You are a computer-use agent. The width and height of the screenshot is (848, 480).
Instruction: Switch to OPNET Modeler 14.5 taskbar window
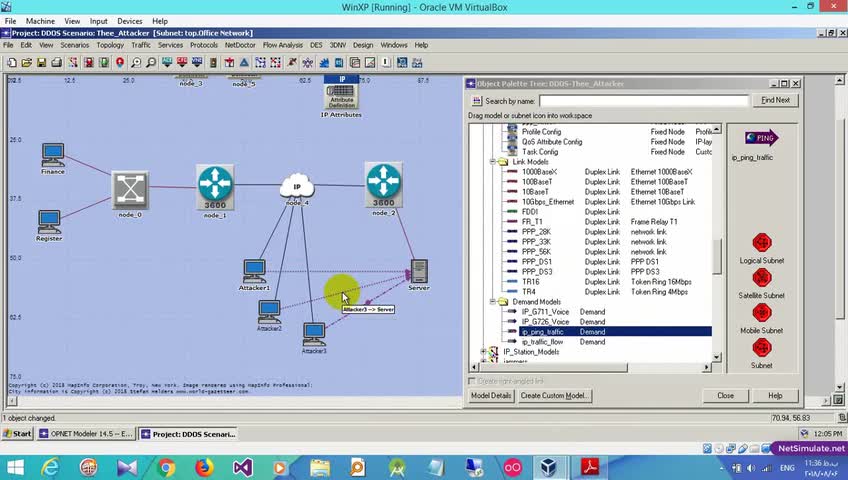pos(85,434)
